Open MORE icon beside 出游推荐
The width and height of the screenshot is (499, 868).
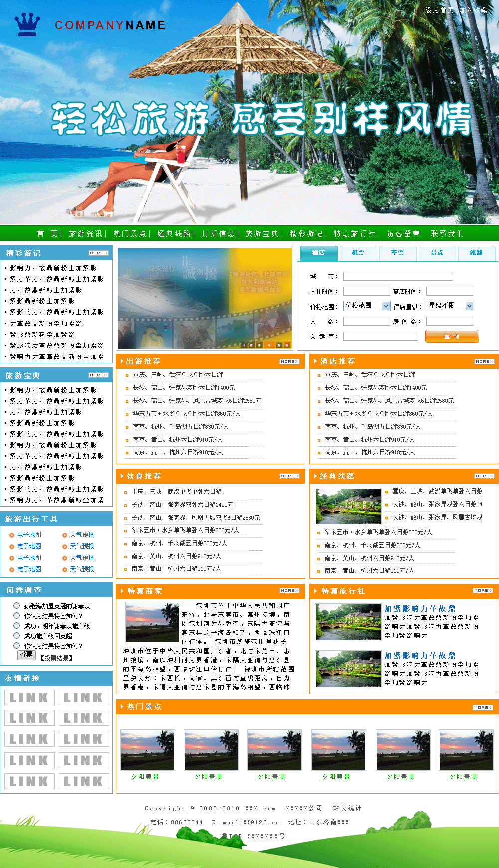(289, 362)
